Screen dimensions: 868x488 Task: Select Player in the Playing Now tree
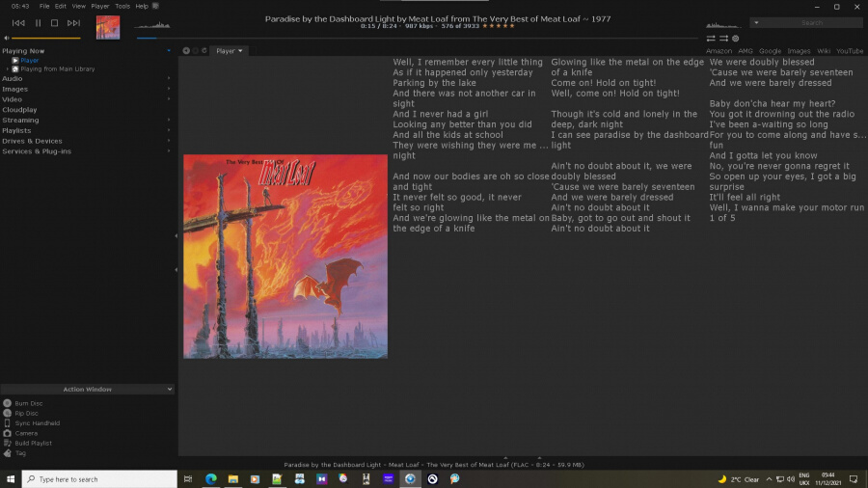point(29,61)
